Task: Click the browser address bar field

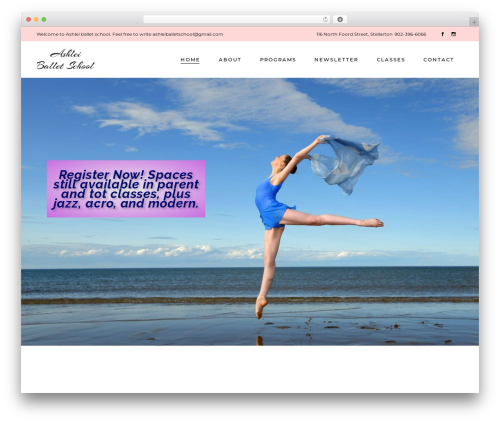Action: click(237, 20)
